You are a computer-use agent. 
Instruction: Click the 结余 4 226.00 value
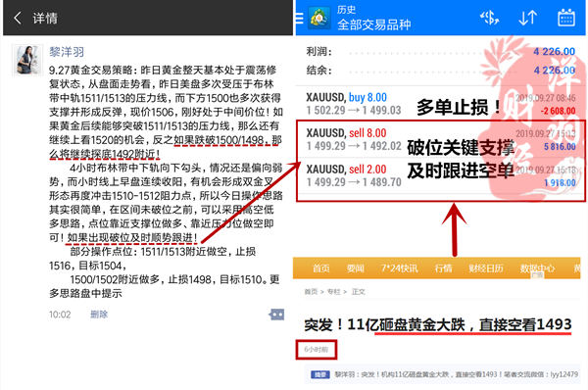[x=555, y=71]
